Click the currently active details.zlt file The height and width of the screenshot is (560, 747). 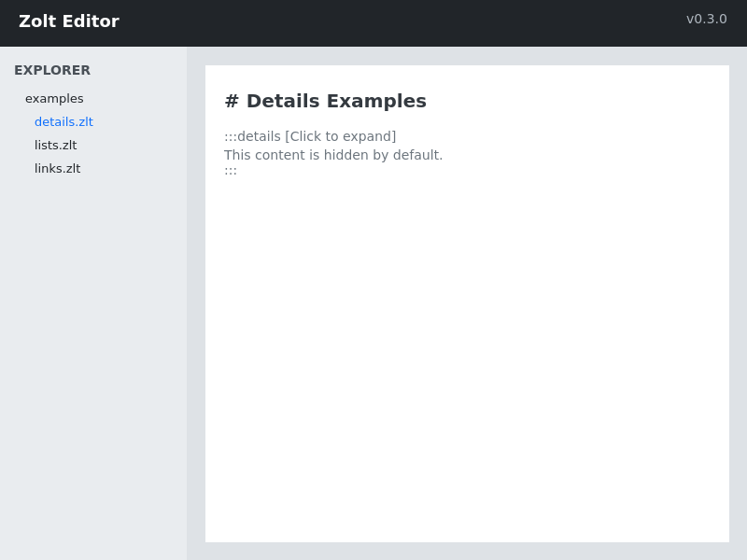[63, 121]
